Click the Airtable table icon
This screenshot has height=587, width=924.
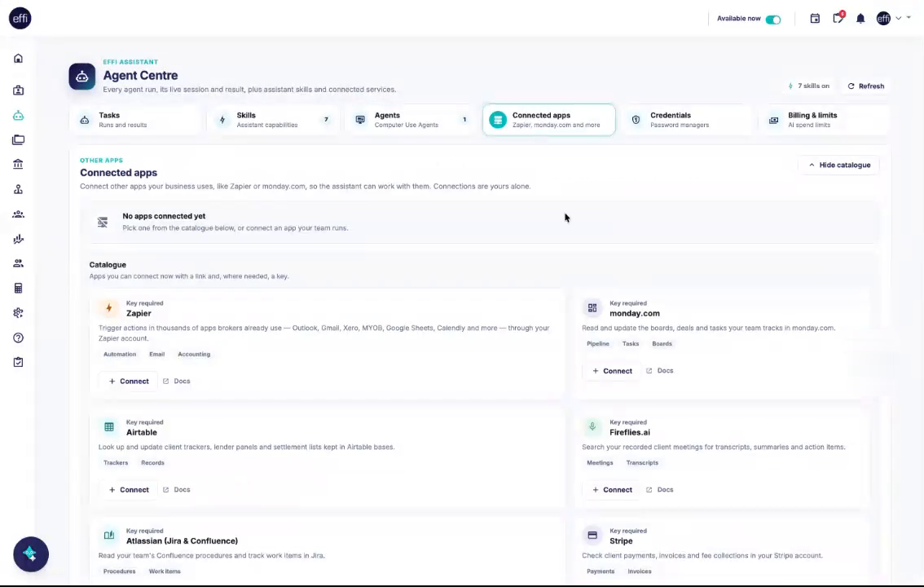pyautogui.click(x=109, y=426)
